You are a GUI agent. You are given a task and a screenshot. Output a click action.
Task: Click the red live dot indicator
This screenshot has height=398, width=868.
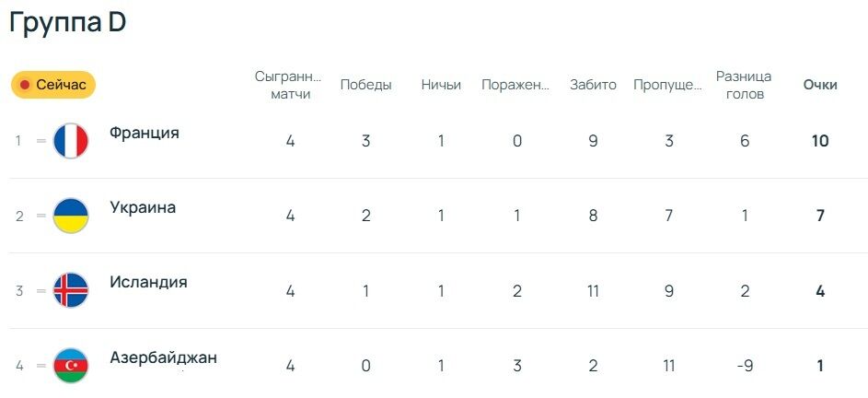(x=25, y=85)
